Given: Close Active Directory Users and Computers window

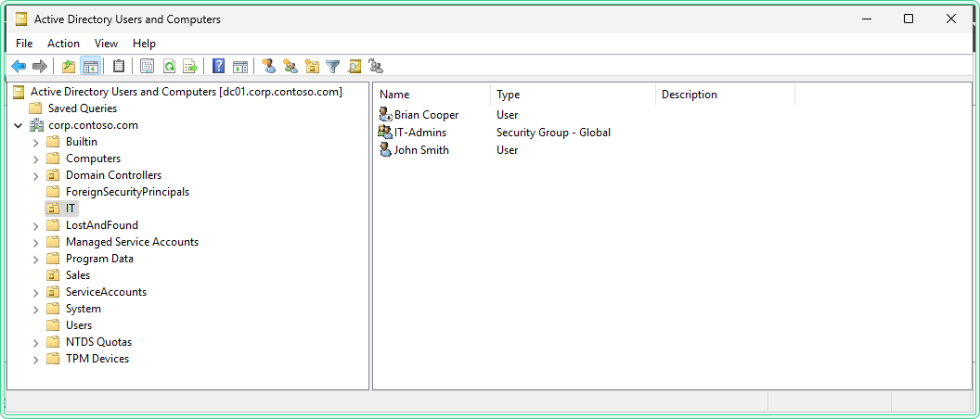Looking at the screenshot, I should coord(951,19).
